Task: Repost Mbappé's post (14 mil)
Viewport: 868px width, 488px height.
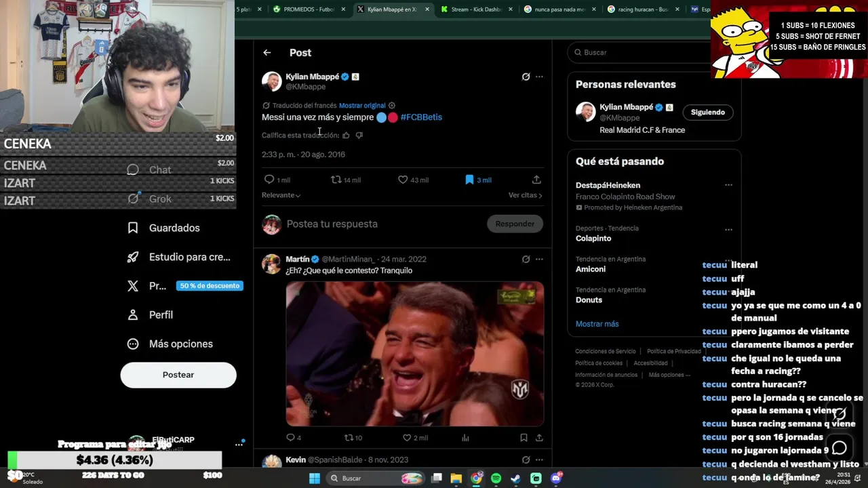Action: point(345,180)
